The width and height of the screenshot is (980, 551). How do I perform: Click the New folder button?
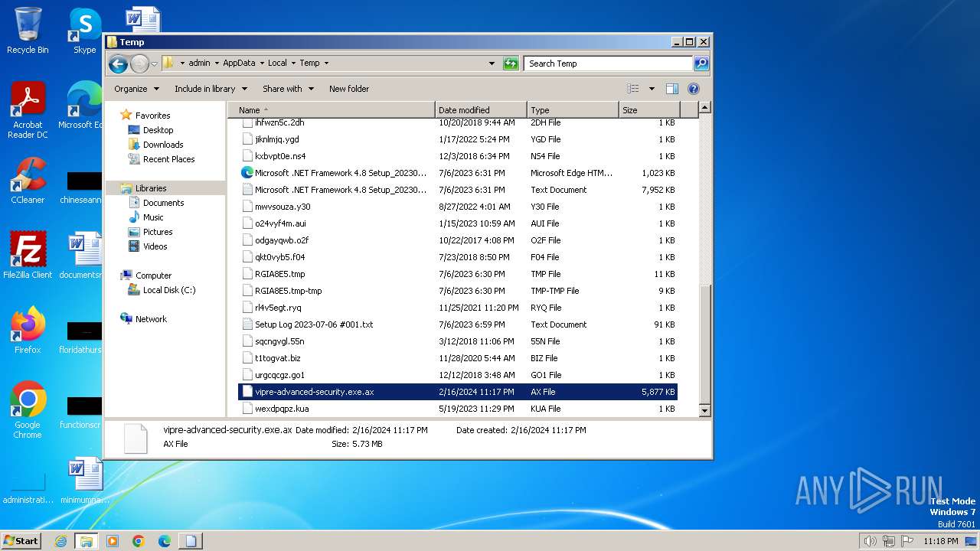click(349, 89)
